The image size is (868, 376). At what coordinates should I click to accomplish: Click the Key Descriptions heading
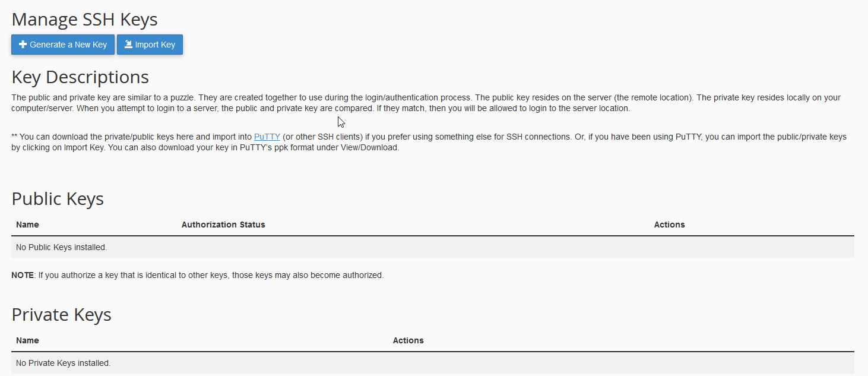point(80,77)
